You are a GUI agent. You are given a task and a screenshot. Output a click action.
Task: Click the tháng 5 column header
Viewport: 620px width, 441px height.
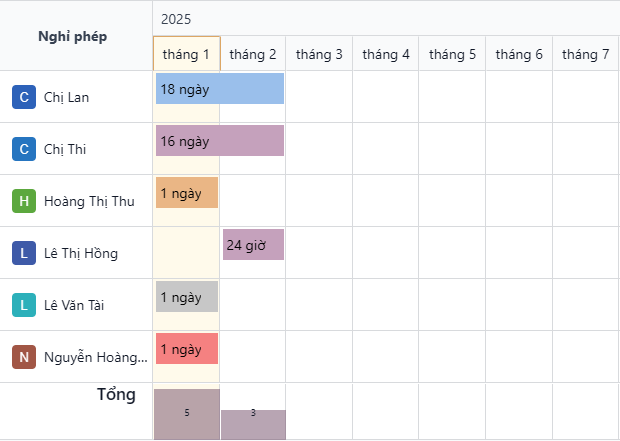coord(452,54)
